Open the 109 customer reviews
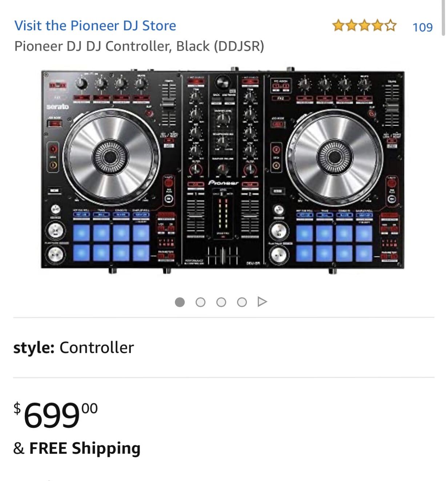This screenshot has height=481, width=448. tap(423, 27)
